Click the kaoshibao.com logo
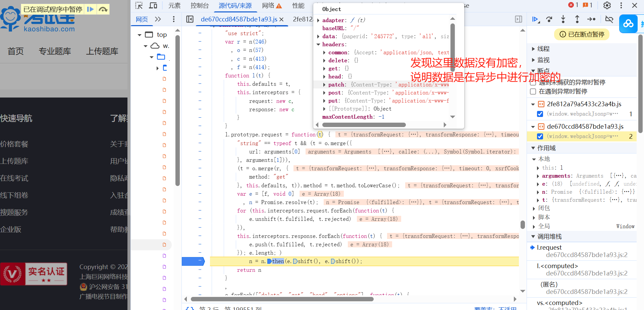The height and width of the screenshot is (310, 644). (38, 19)
